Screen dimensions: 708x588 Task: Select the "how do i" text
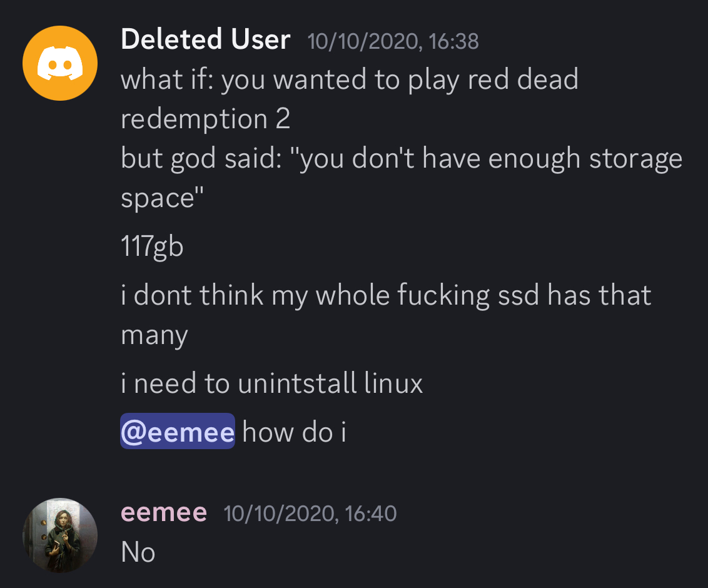click(x=294, y=432)
